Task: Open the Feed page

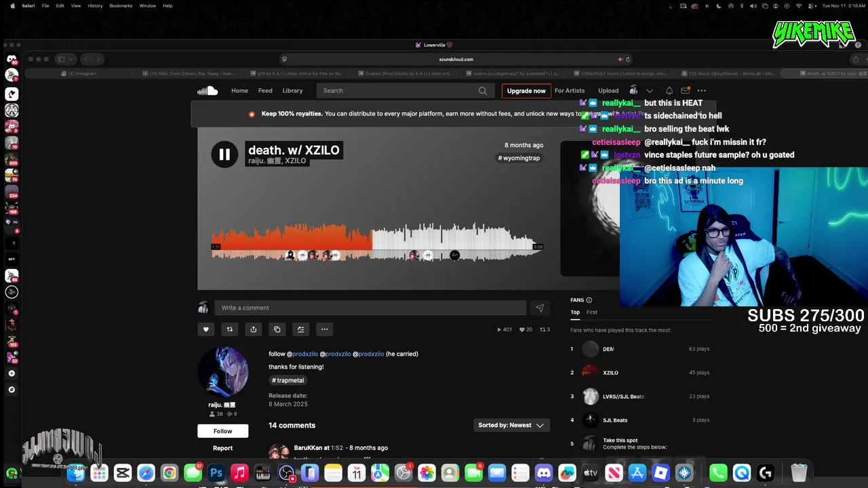Action: 265,91
